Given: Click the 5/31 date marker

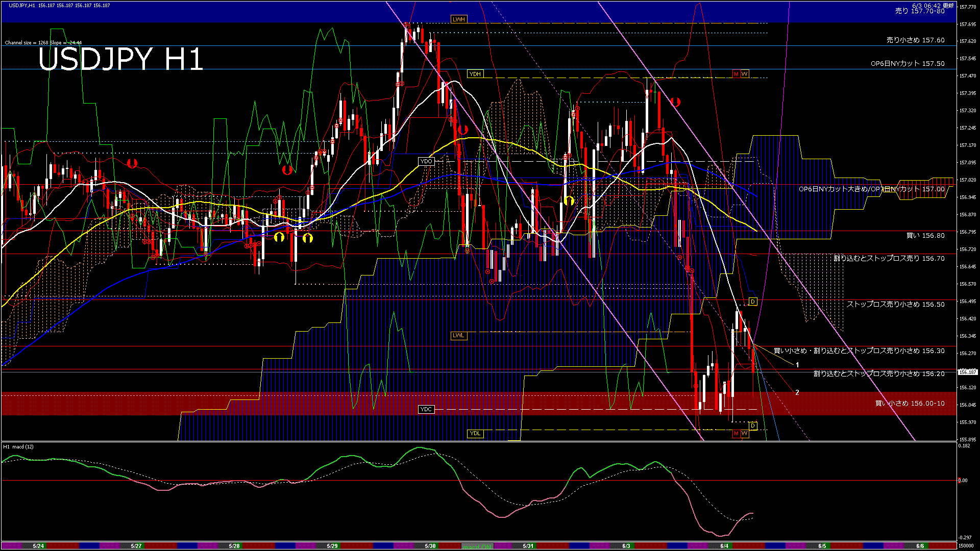Looking at the screenshot, I should point(528,546).
